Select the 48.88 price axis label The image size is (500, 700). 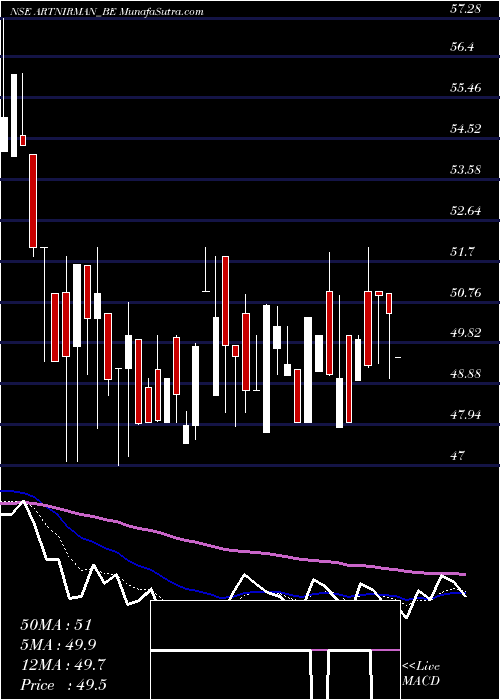pyautogui.click(x=466, y=374)
